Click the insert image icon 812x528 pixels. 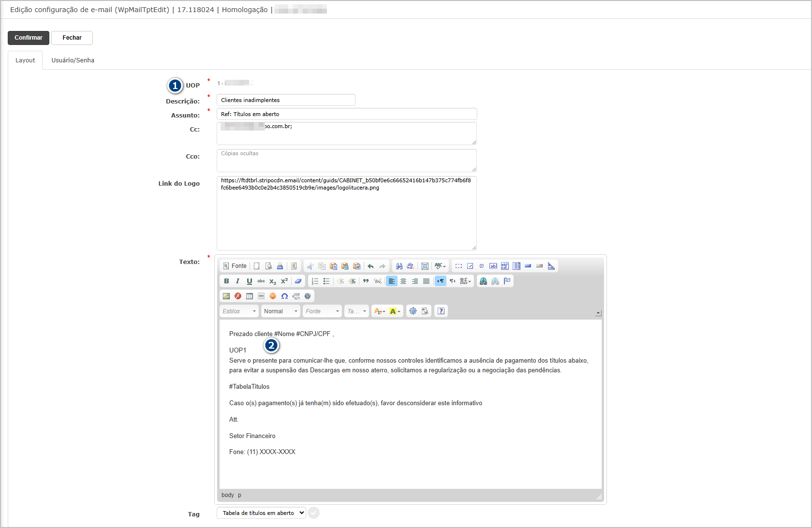coord(226,296)
